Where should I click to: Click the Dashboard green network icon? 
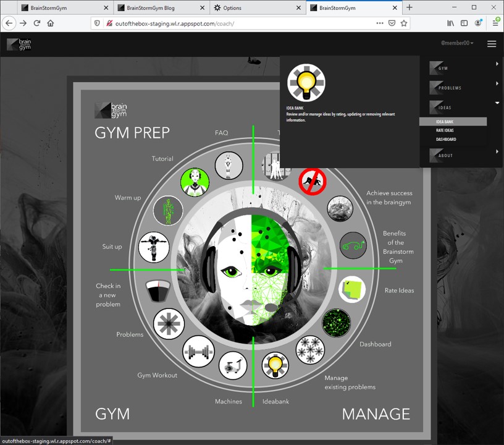(336, 323)
